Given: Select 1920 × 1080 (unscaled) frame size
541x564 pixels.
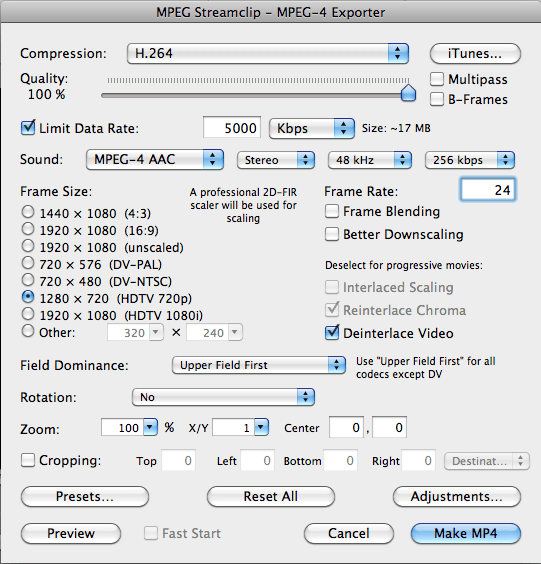Looking at the screenshot, I should pyautogui.click(x=28, y=246).
